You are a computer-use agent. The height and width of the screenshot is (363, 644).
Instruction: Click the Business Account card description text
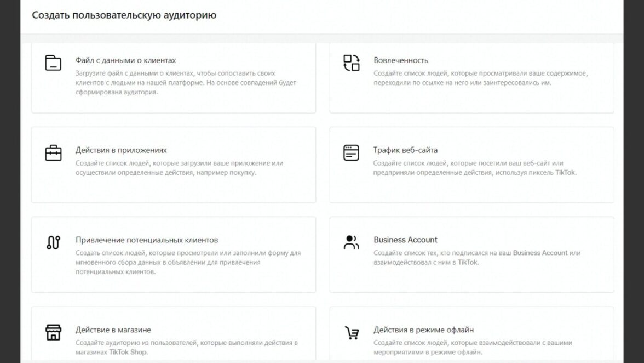click(x=476, y=258)
